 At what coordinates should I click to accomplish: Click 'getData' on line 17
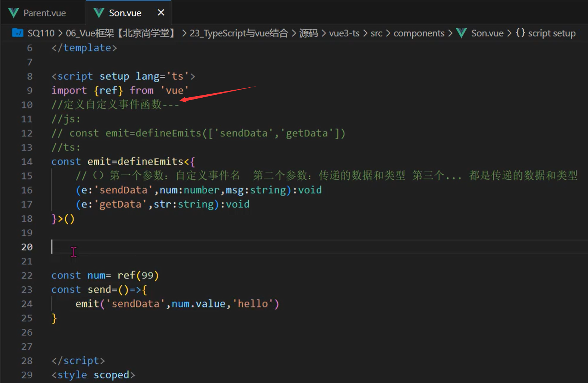coord(120,204)
